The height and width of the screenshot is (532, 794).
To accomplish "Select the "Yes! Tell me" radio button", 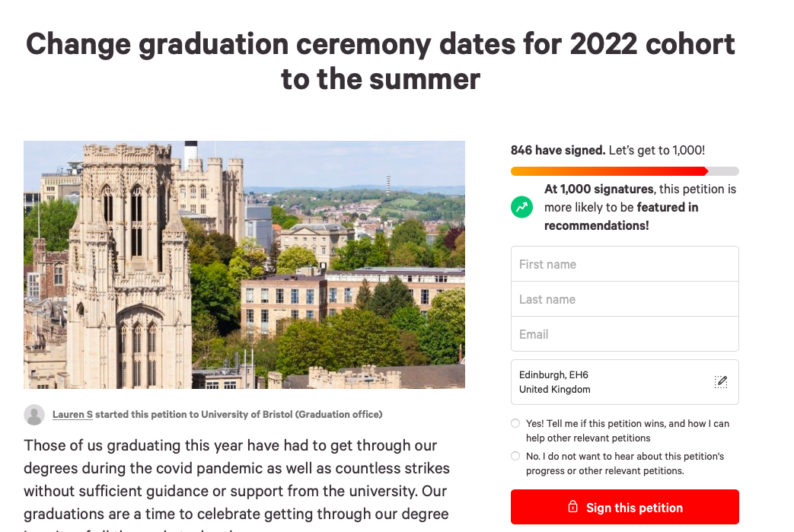I will [x=515, y=424].
